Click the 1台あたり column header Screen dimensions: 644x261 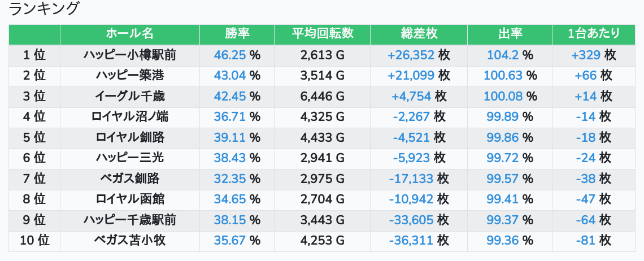click(593, 34)
